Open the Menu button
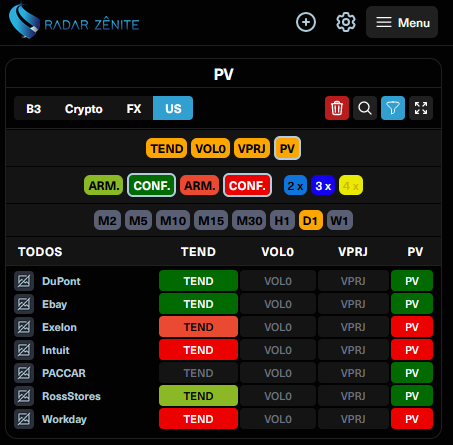 click(x=402, y=22)
